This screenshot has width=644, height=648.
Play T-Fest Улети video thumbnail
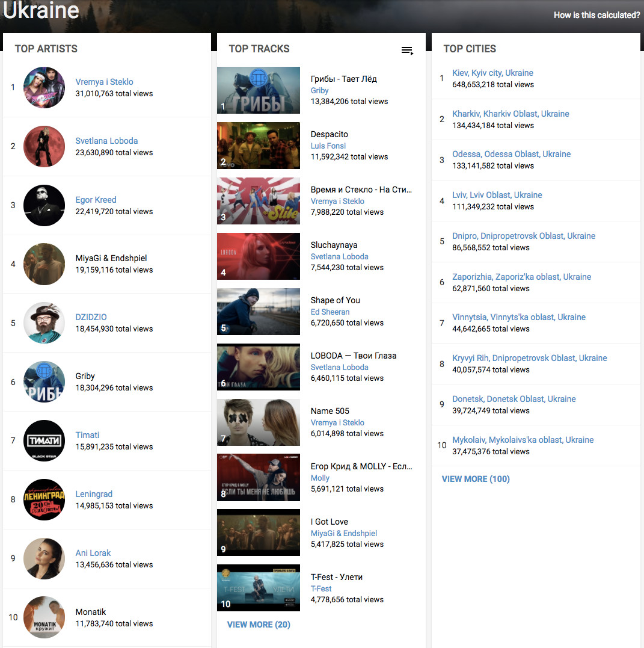pos(259,588)
